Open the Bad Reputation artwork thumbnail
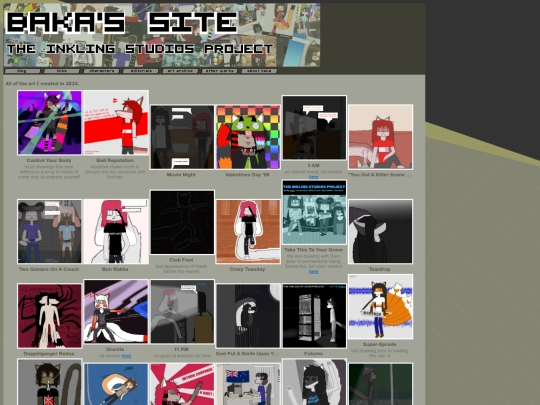540x405 pixels. (x=116, y=123)
